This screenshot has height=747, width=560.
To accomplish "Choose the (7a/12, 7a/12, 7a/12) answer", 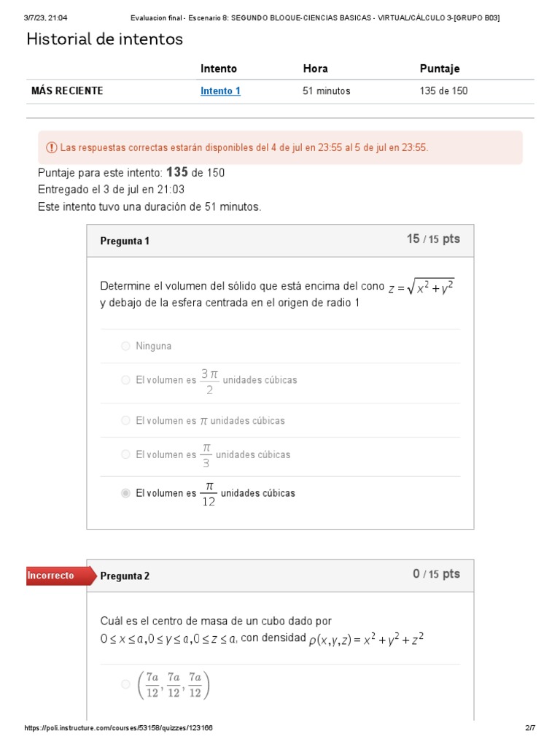I will point(125,684).
